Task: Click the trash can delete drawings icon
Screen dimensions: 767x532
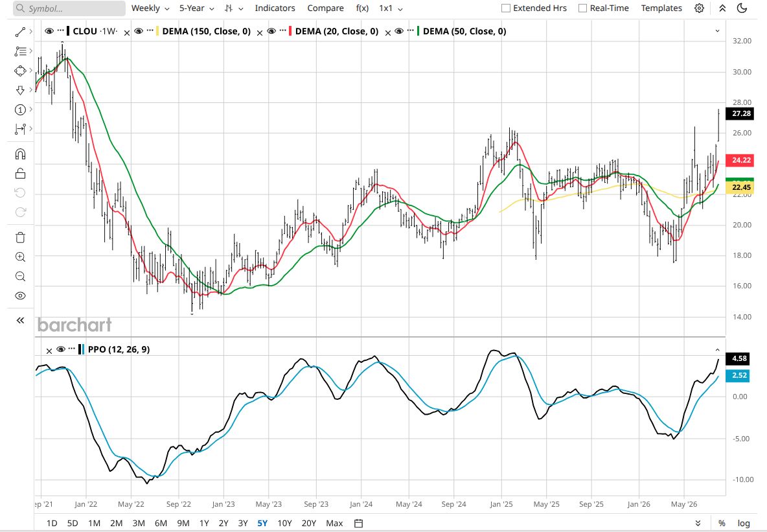Action: [x=20, y=237]
